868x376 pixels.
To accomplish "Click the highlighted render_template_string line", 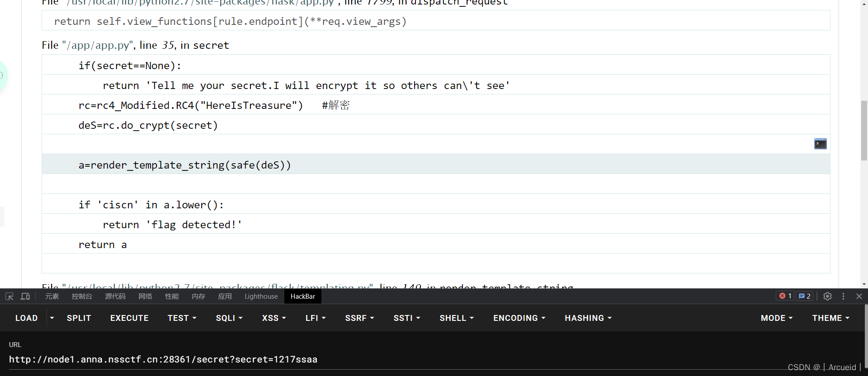I will coord(436,164).
